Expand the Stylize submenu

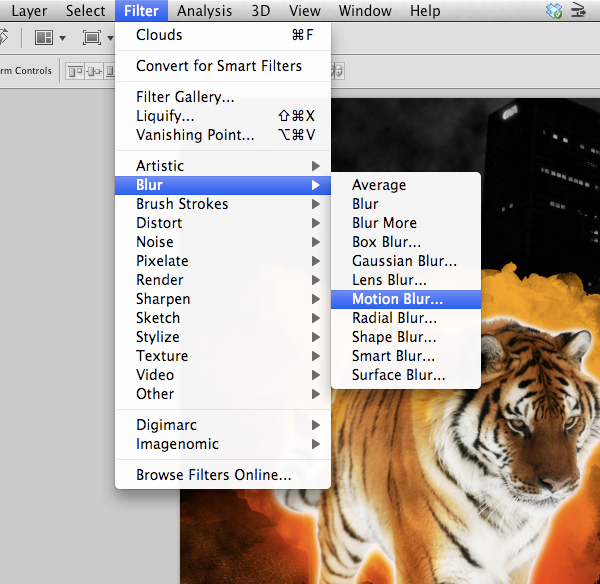[x=223, y=337]
